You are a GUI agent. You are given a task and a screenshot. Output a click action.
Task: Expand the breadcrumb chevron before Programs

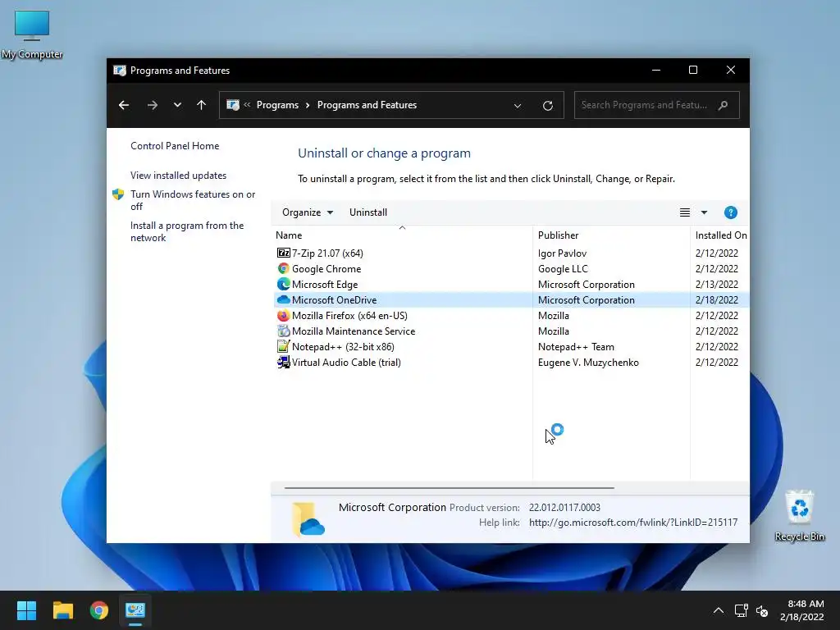pos(247,104)
